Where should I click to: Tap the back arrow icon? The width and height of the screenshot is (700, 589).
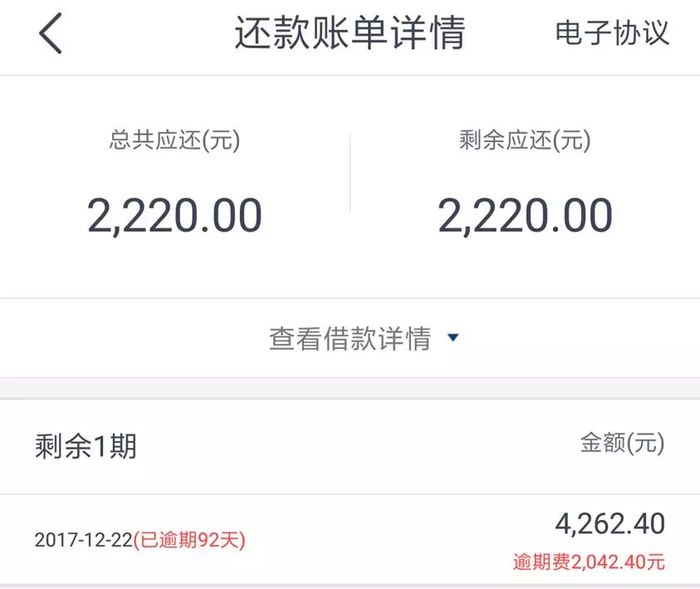[51, 35]
